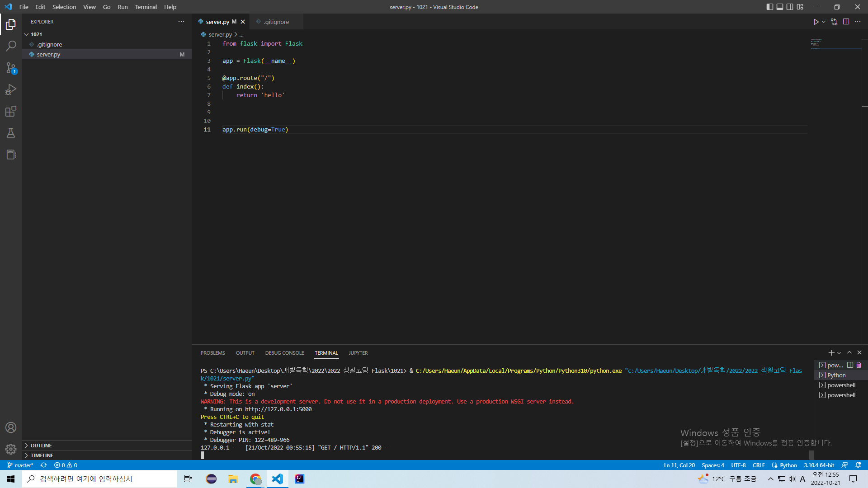
Task: Open the Extensions view
Action: (x=11, y=111)
